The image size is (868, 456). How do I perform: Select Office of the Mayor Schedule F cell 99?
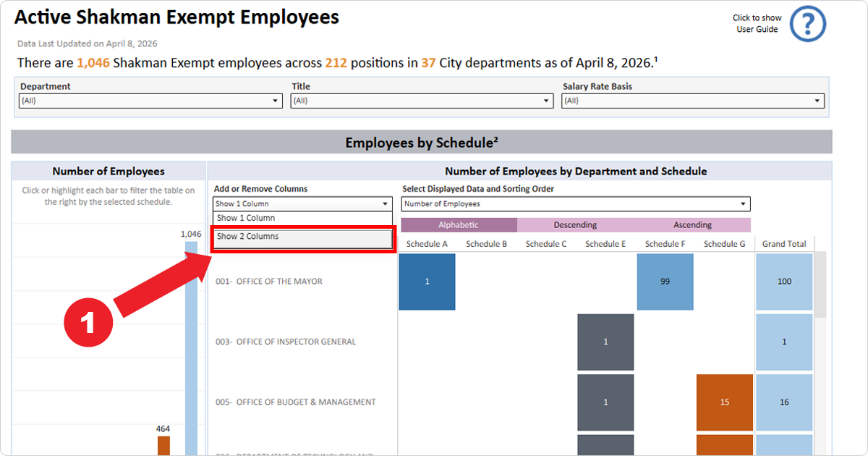point(665,282)
